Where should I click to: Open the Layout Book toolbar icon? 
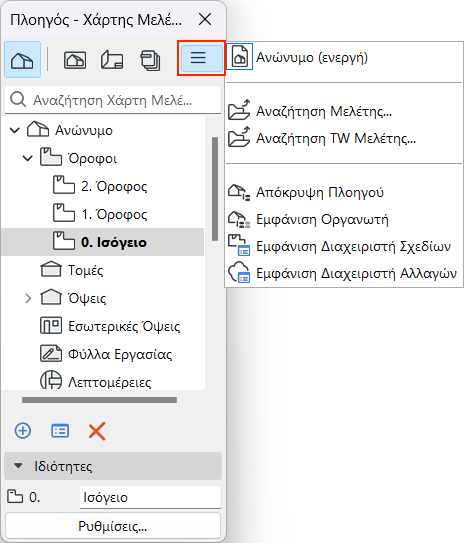point(112,60)
